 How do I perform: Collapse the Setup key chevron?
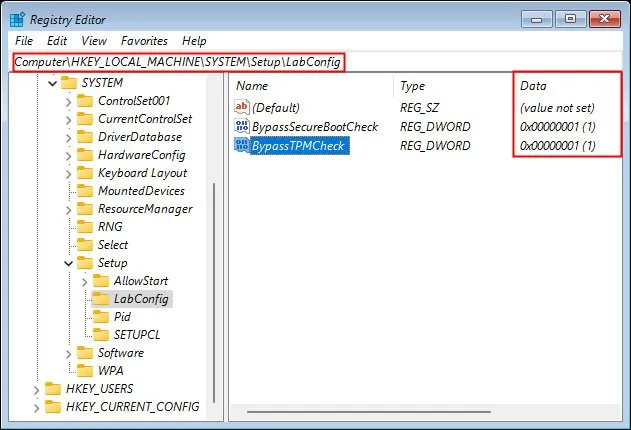point(68,263)
